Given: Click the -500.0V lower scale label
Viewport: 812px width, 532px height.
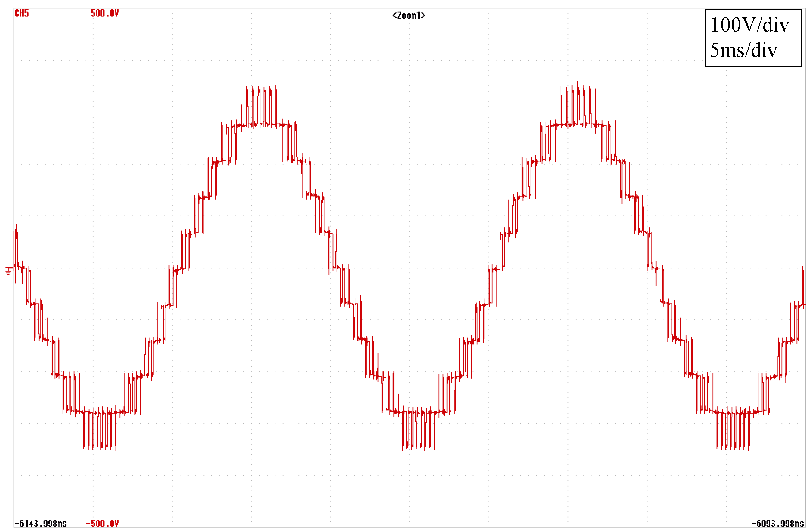Looking at the screenshot, I should click(x=102, y=523).
